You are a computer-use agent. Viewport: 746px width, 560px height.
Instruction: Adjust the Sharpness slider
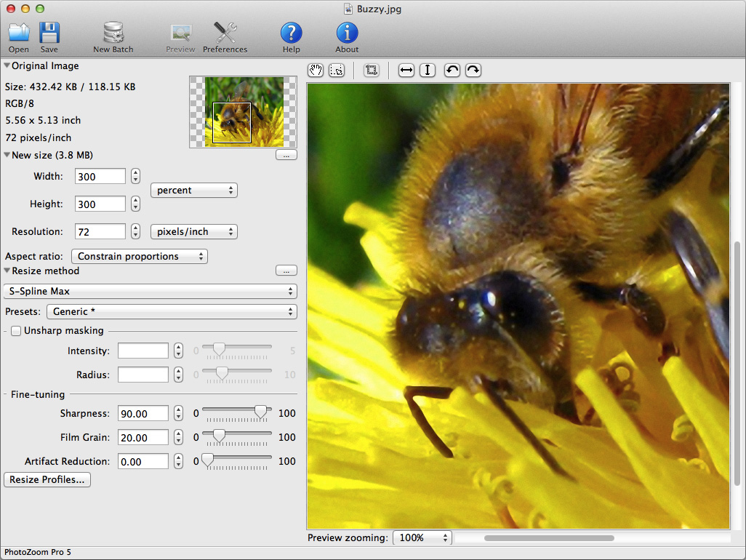click(x=260, y=412)
